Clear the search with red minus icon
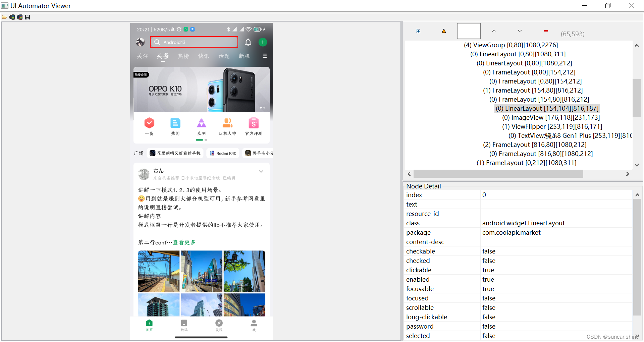The image size is (644, 342). pos(546,31)
